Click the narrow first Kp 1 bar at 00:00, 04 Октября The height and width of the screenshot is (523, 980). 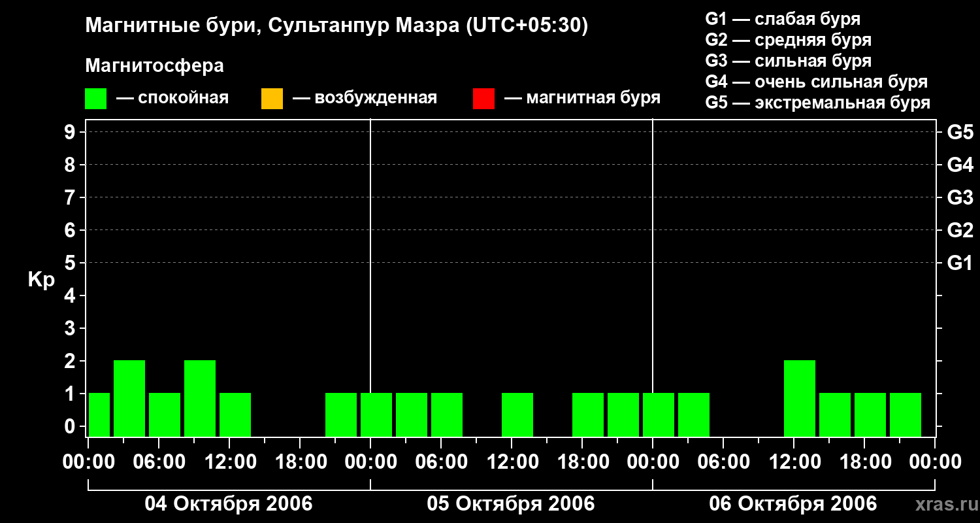click(99, 414)
